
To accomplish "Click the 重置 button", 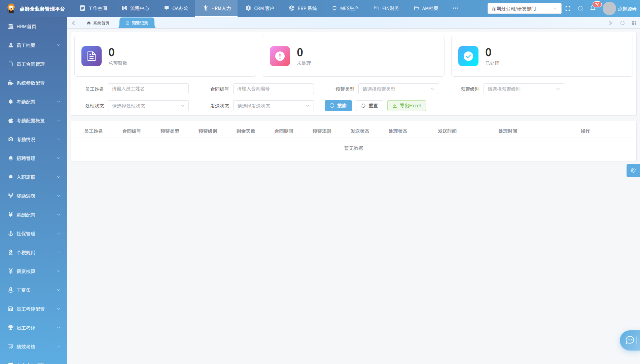I will pos(369,106).
